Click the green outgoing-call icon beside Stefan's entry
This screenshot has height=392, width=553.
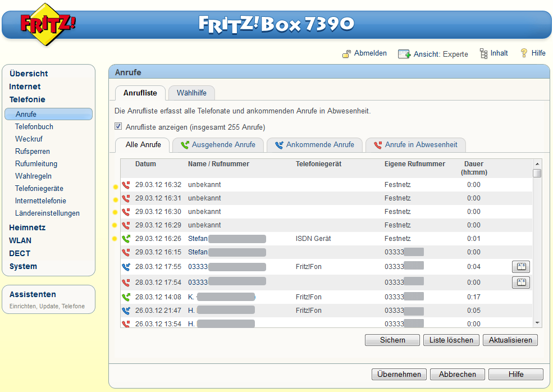tap(125, 238)
